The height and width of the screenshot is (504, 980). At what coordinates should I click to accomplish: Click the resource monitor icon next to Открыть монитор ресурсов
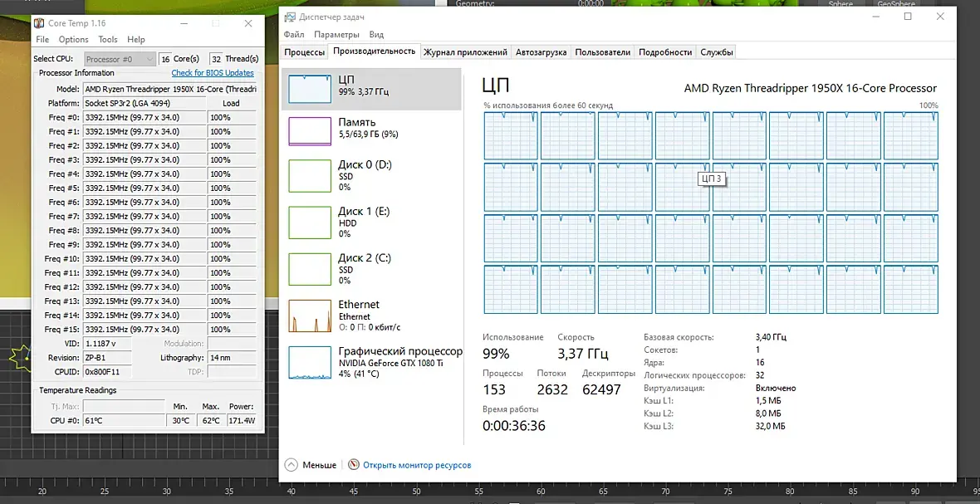[354, 465]
